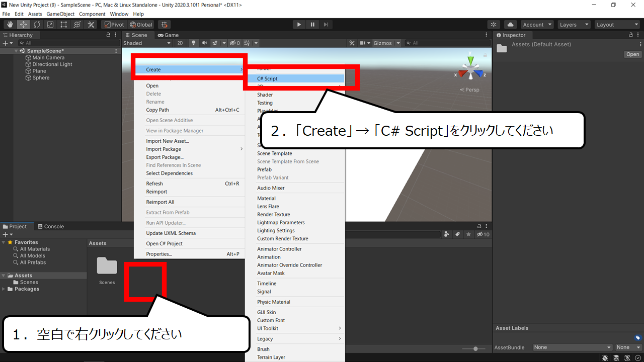The image size is (644, 362).
Task: Open Collab services sun icon
Action: (494, 25)
